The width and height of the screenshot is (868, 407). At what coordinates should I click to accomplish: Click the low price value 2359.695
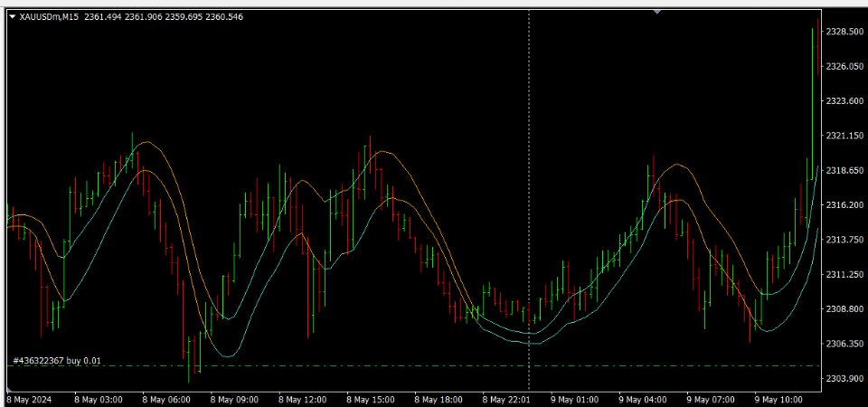tap(184, 17)
